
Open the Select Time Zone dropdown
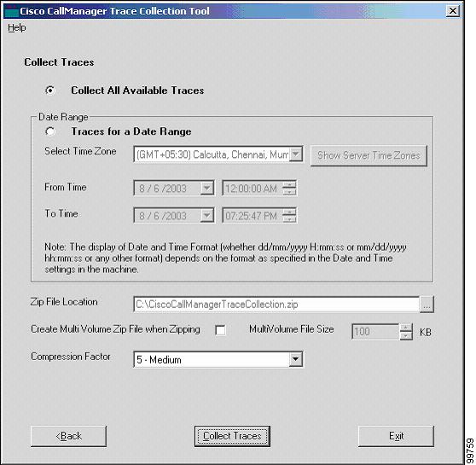(296, 154)
